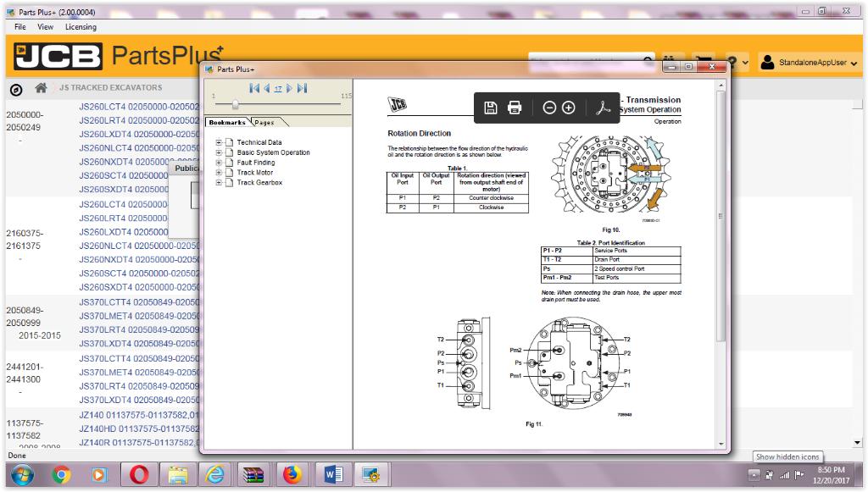Click the JCB PartsPlus logo
This screenshot has width=868, height=492.
click(x=117, y=56)
